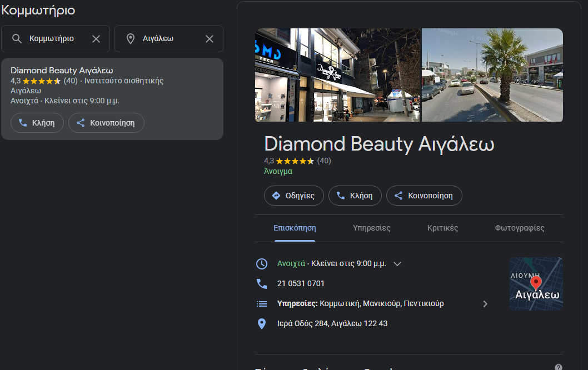Click Κλήση button in the details panel
The height and width of the screenshot is (370, 588).
point(355,196)
